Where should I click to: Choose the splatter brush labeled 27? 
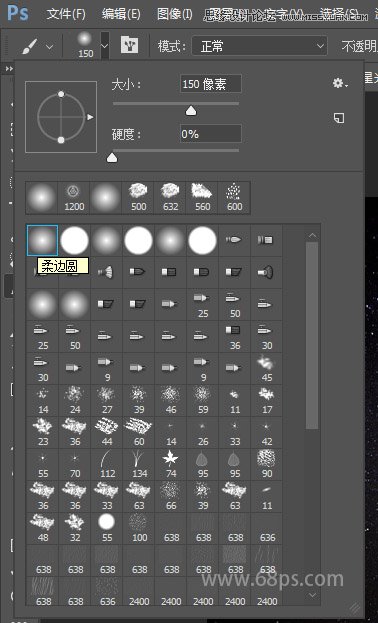point(107,400)
